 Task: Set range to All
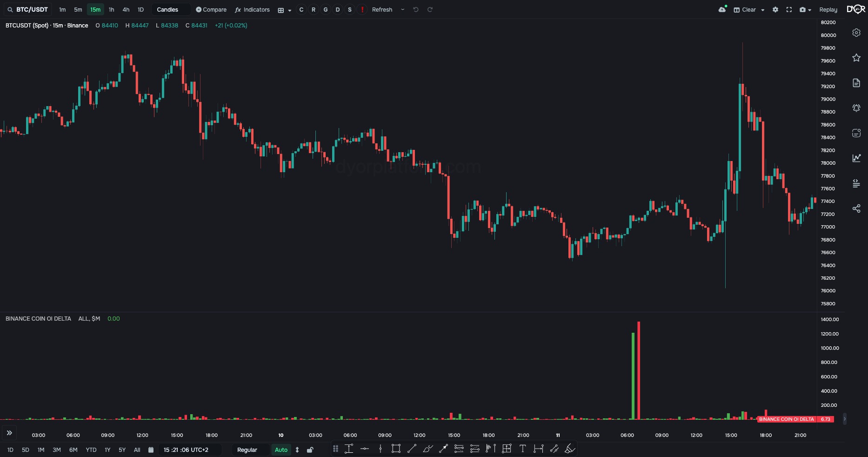pos(137,450)
